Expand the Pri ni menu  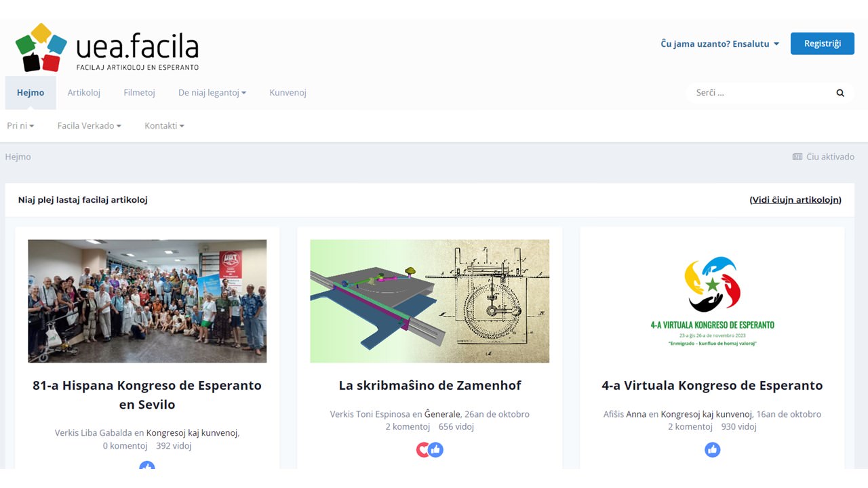tap(20, 125)
